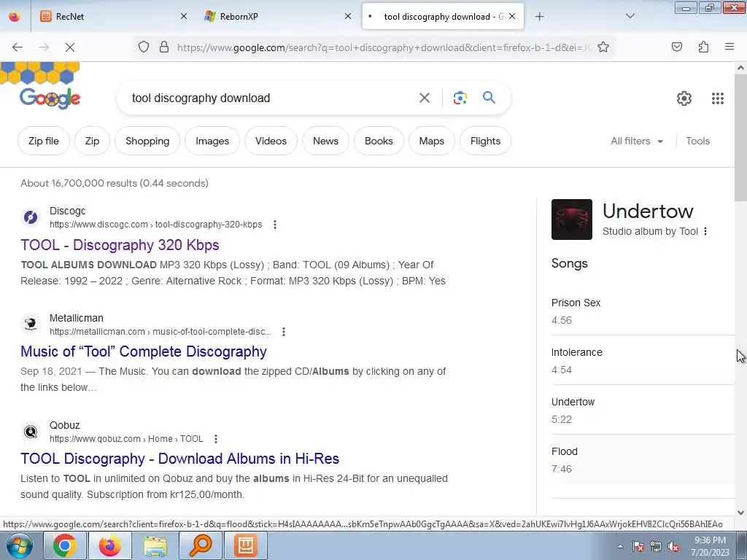Expand the All filters dropdown
Image resolution: width=747 pixels, height=560 pixels.
click(x=637, y=141)
